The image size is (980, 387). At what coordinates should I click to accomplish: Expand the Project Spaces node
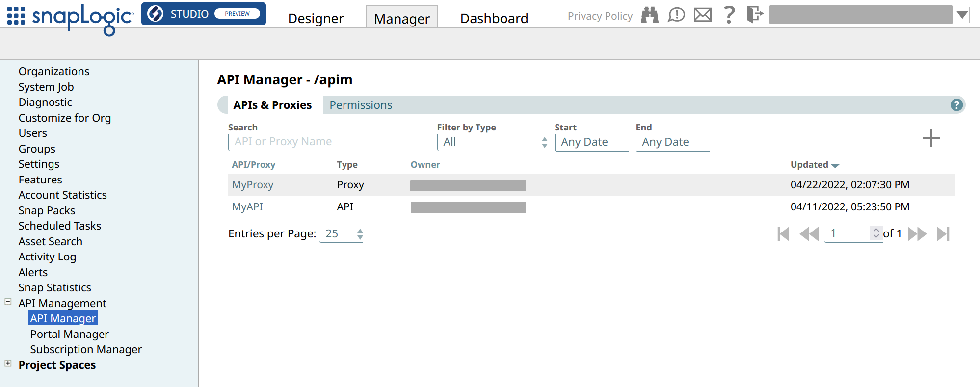click(x=8, y=363)
